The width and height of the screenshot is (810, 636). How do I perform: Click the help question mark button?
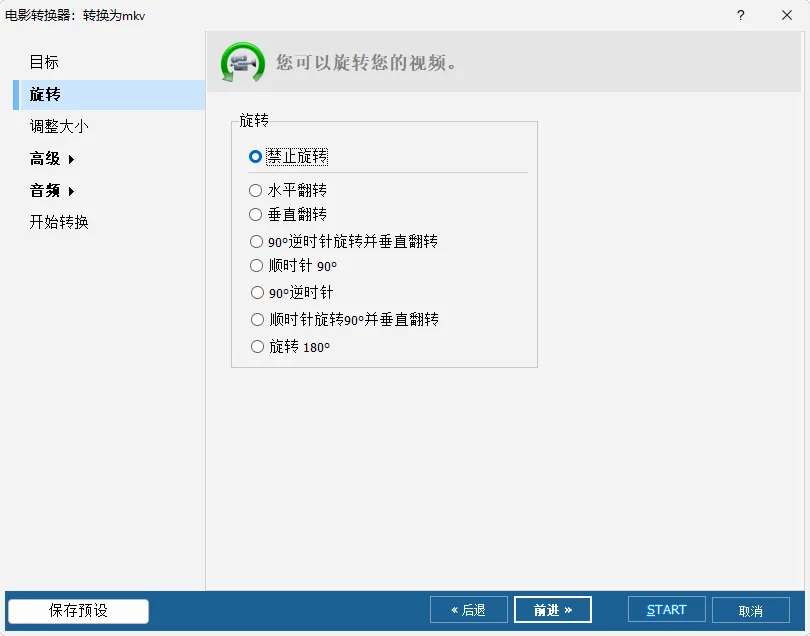click(740, 15)
